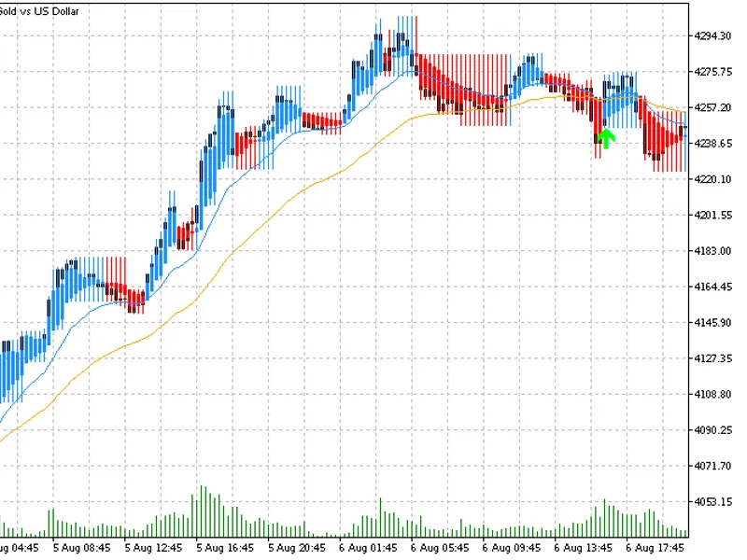Click the 4145.90 price label
The width and height of the screenshot is (747, 560).
pos(712,322)
